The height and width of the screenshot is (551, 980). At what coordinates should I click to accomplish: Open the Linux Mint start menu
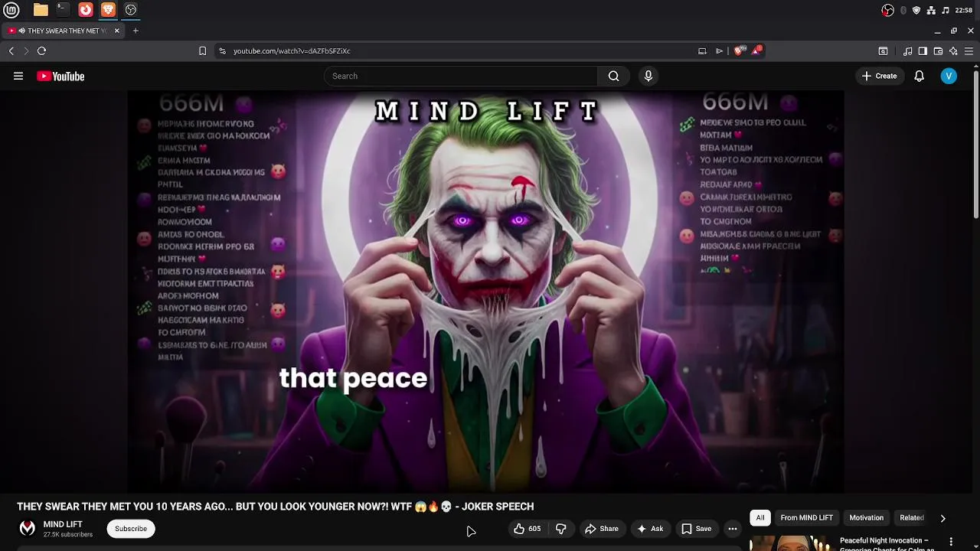11,10
